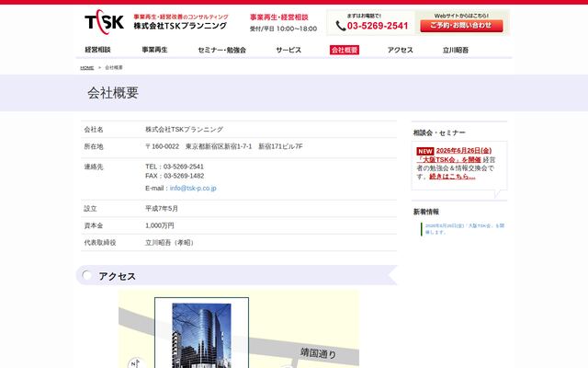Open the 事業再生 menu item
This screenshot has height=368, width=588.
click(154, 50)
